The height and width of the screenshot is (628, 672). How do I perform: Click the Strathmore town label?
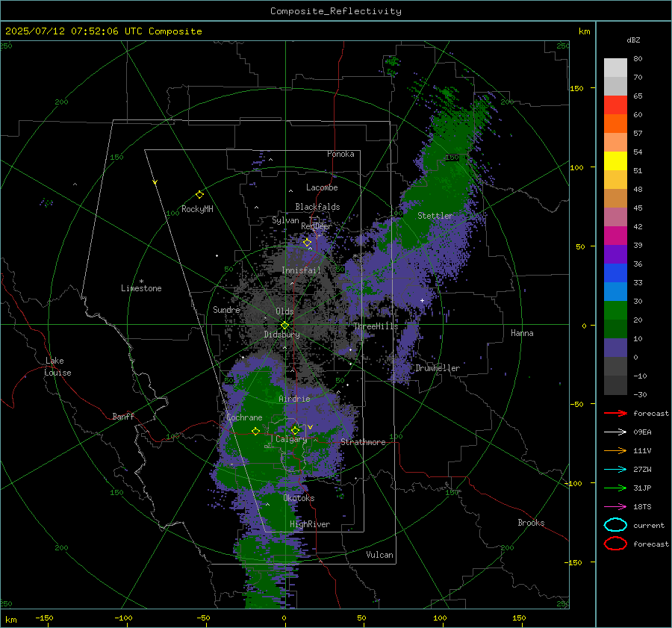[363, 442]
